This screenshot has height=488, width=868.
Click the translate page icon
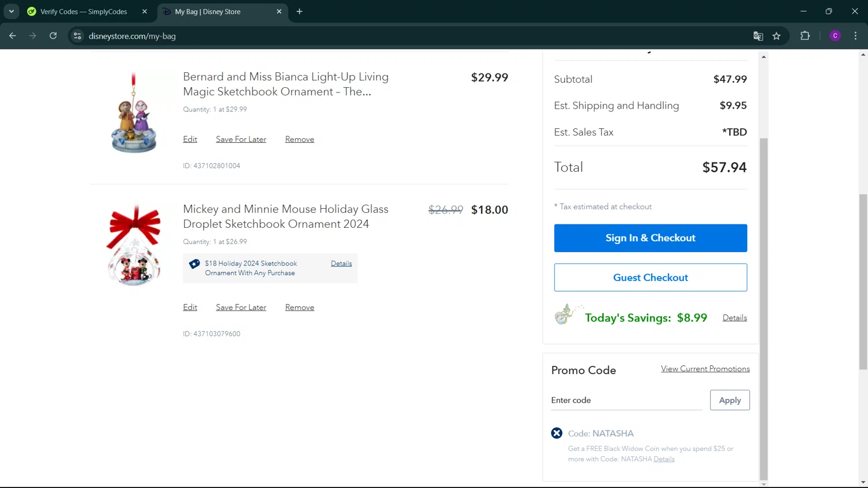[758, 36]
